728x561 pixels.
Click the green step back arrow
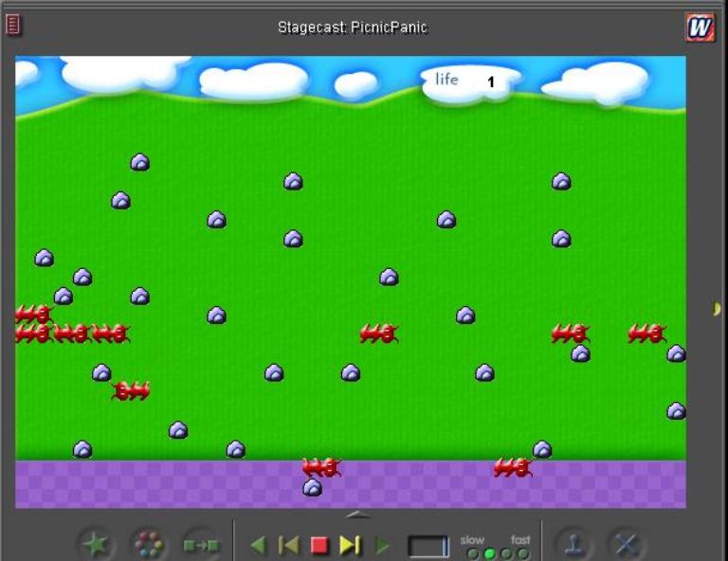[x=258, y=545]
